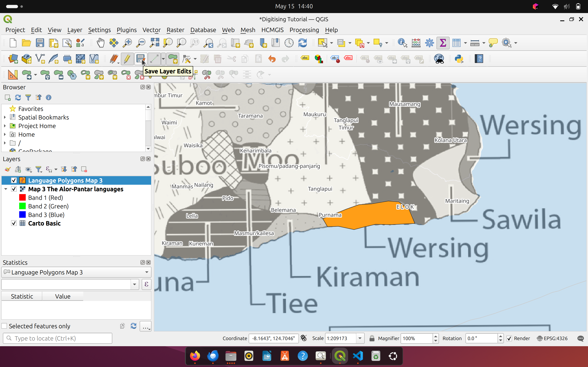Toggle editing with the pencil icon
Screen dimensions: 588x367
coord(127,59)
